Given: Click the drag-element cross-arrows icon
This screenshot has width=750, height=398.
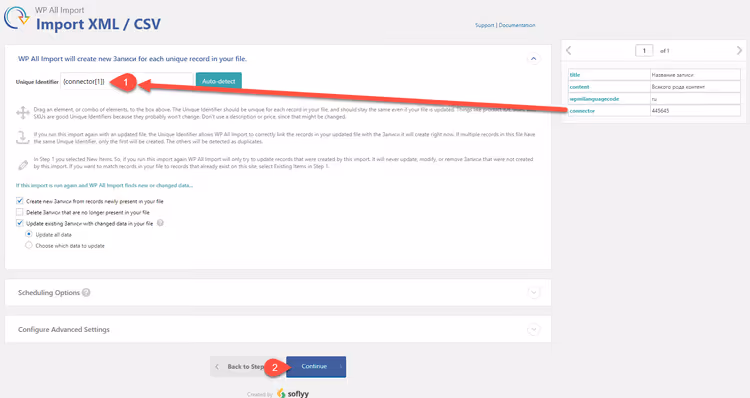Looking at the screenshot, I should point(22,113).
